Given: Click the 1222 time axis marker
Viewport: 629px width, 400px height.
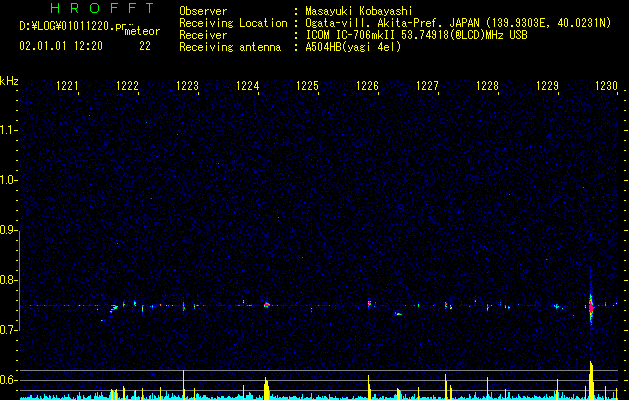Looking at the screenshot, I should (127, 86).
